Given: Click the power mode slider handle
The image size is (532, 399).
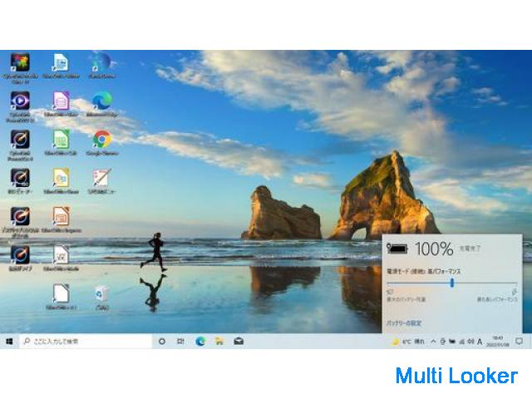Looking at the screenshot, I should point(452,283).
